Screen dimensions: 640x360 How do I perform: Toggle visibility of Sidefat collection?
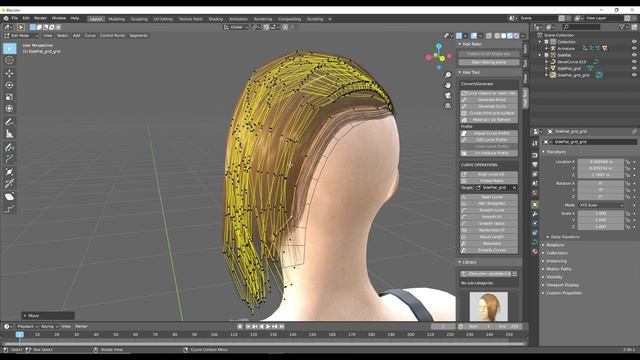click(x=634, y=55)
